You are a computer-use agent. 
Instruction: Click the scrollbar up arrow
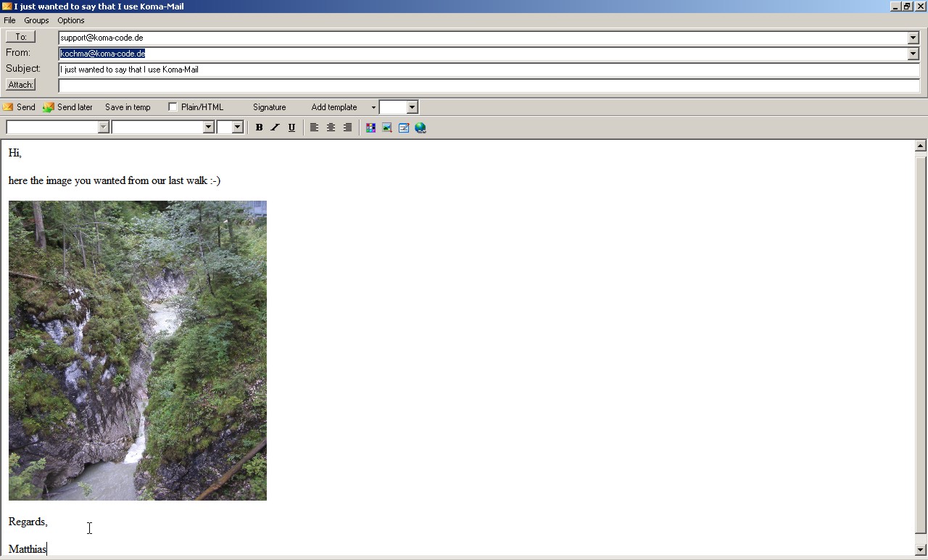[x=920, y=146]
